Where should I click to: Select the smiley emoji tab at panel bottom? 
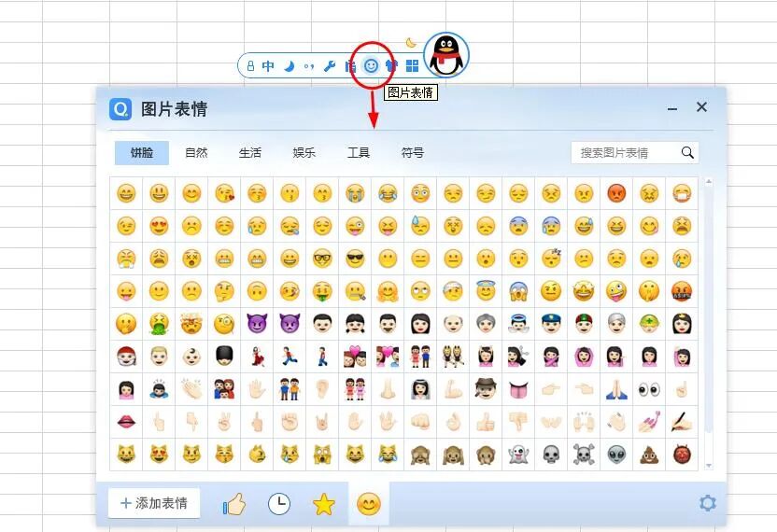(x=369, y=504)
